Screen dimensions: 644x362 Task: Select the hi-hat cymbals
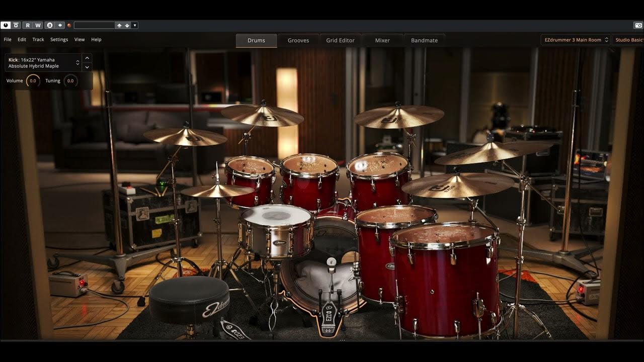tap(217, 191)
